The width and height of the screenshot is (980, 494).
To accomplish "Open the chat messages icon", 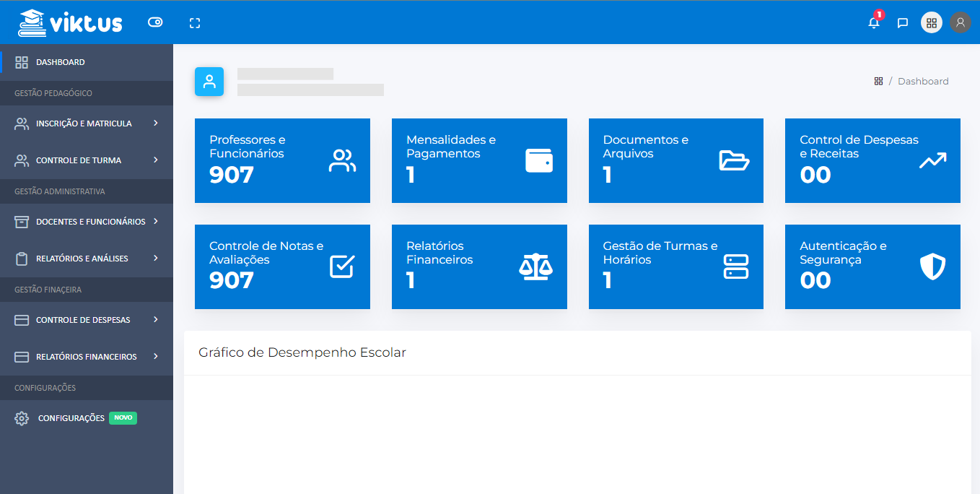I will 902,23.
